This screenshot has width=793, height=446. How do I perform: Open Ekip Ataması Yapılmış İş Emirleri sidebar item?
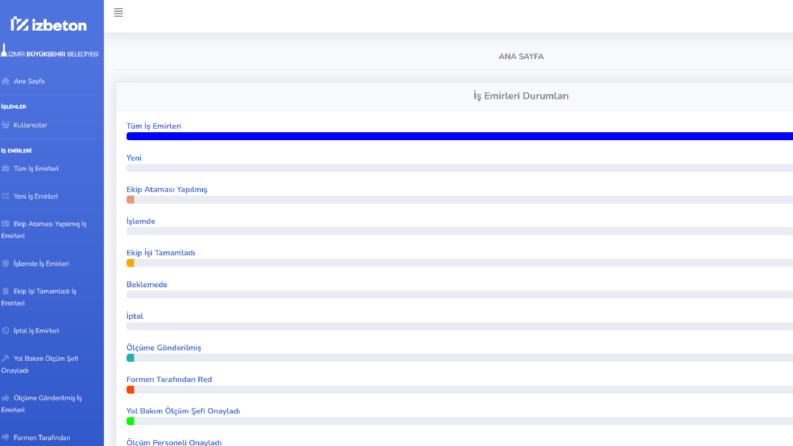[x=43, y=230]
